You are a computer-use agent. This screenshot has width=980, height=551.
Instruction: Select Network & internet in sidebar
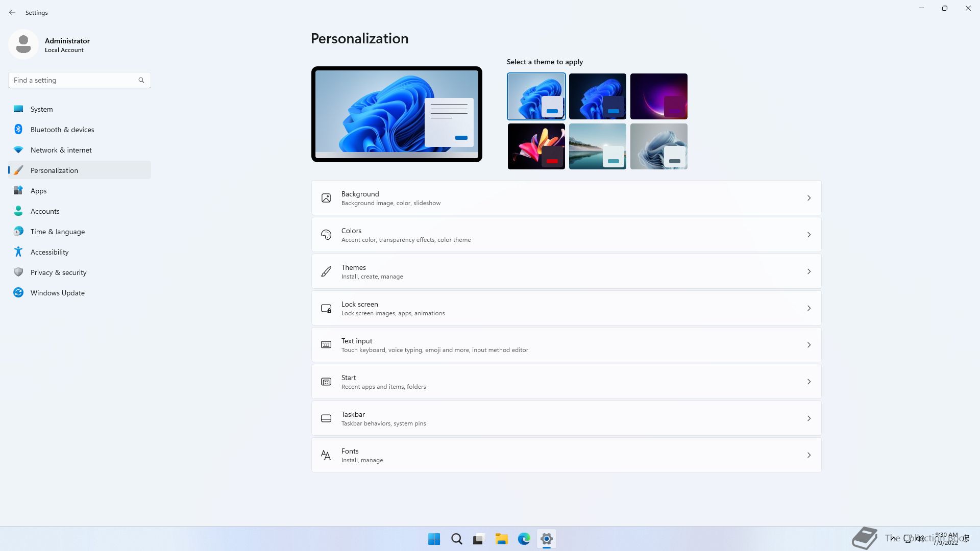click(x=61, y=150)
